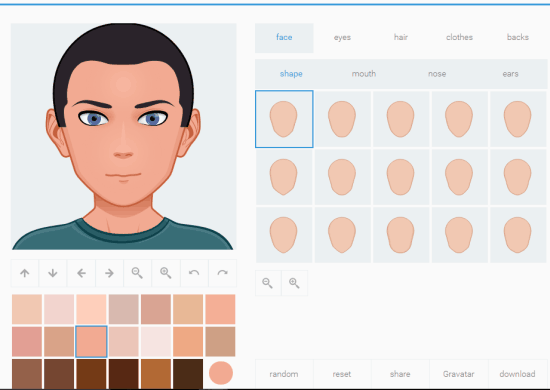The width and height of the screenshot is (550, 390).
Task: Pick fourth face shape in middle row
Action: tap(460, 177)
